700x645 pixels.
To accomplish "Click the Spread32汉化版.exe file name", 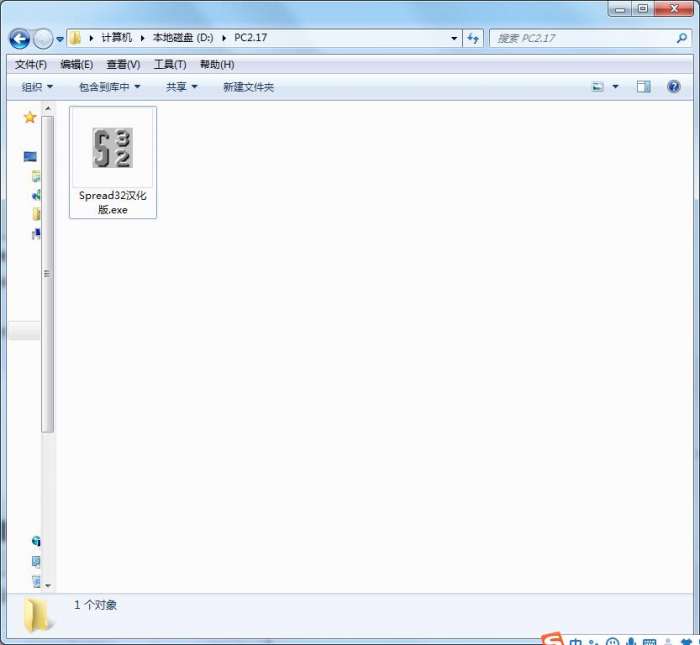I will click(112, 203).
